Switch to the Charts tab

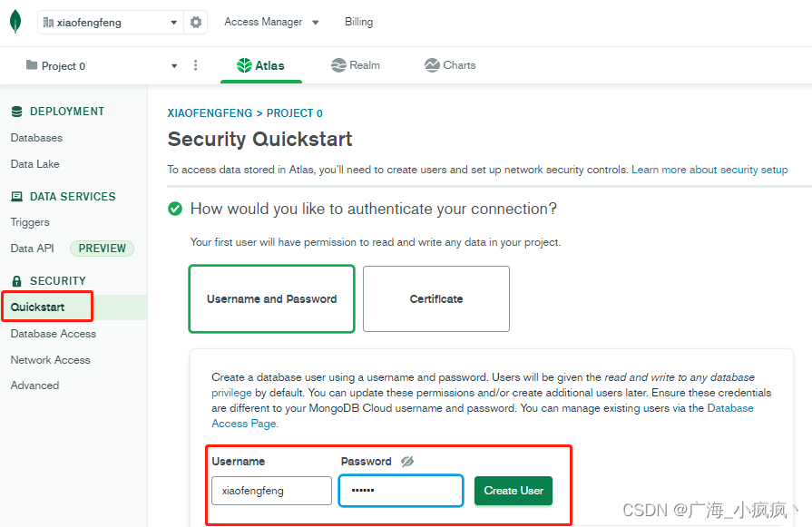(x=450, y=65)
